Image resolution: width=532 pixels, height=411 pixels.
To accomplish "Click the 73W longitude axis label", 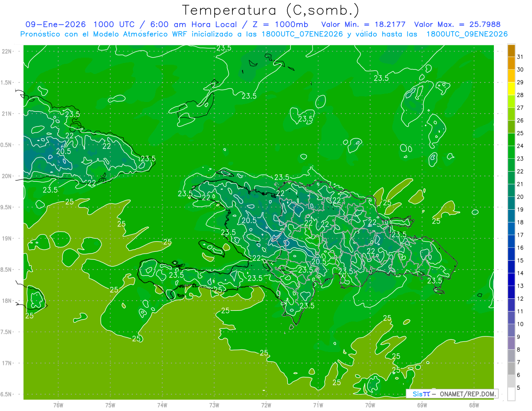I will 214,405.
